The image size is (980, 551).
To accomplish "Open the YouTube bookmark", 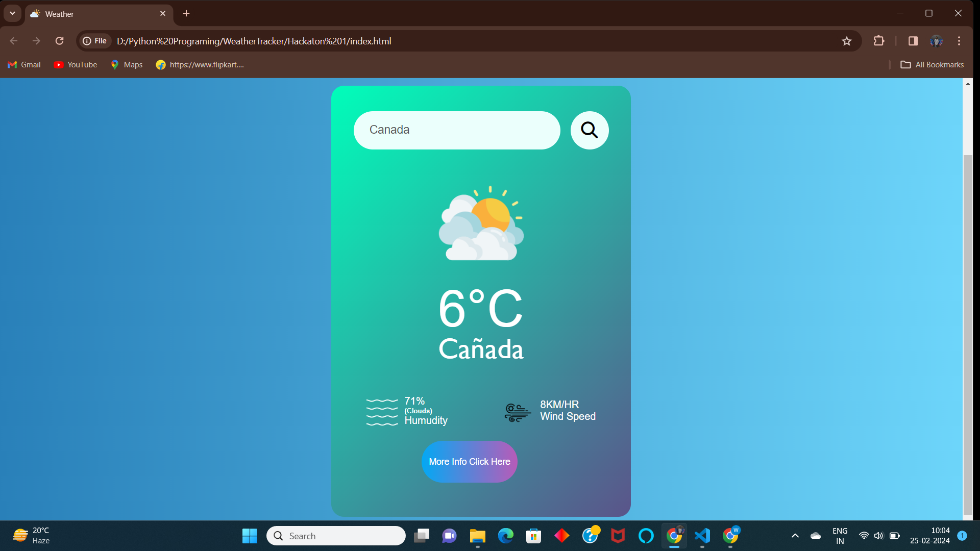I will pos(76,65).
